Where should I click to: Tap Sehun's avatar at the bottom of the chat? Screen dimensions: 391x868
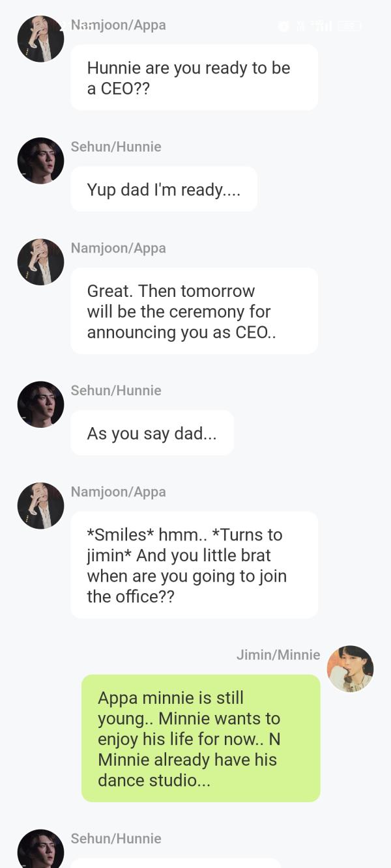point(40,848)
